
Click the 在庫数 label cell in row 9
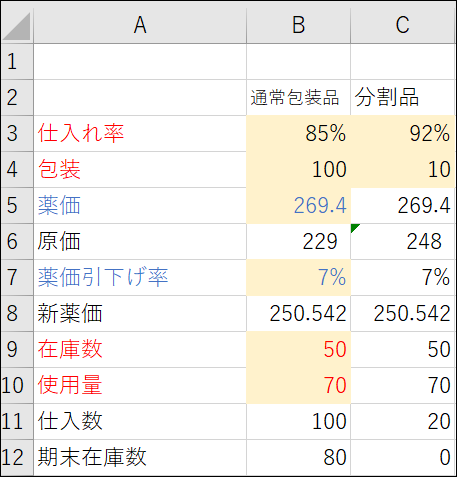coord(140,350)
